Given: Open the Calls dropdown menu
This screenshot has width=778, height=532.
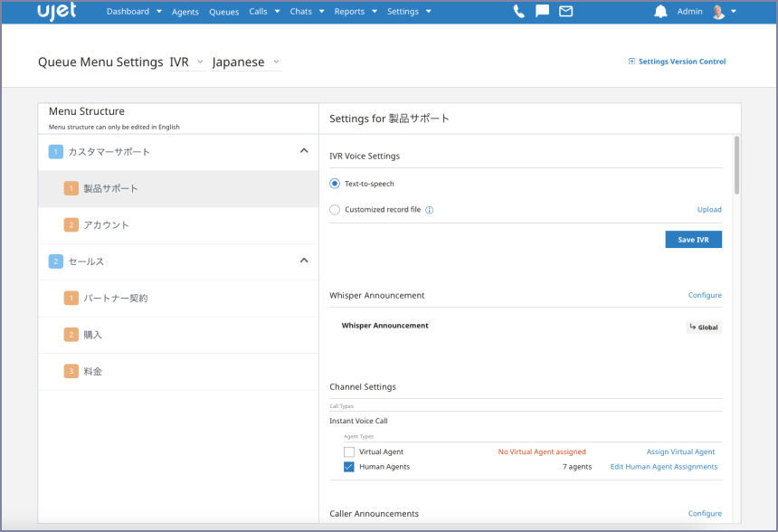Looking at the screenshot, I should pos(264,12).
